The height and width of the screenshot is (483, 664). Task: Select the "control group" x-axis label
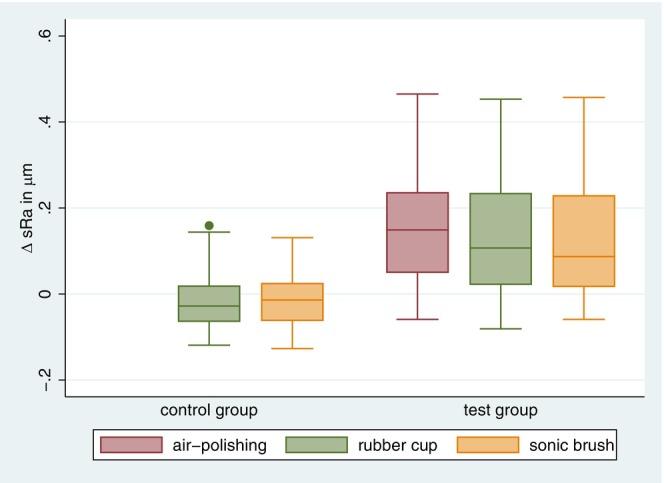[x=209, y=410]
